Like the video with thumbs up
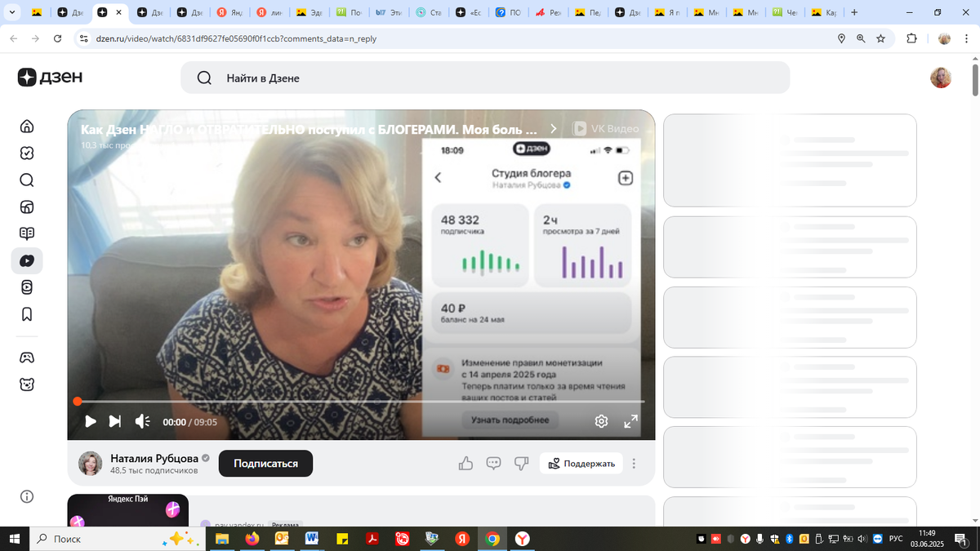980x551 pixels. click(x=465, y=464)
